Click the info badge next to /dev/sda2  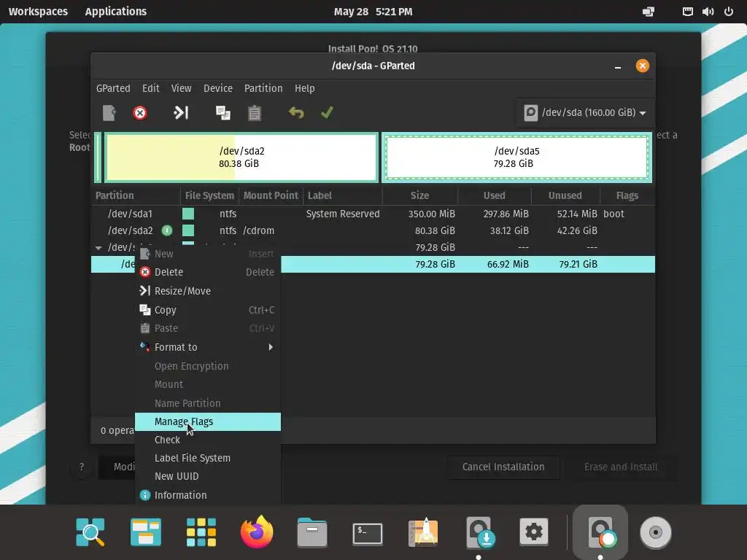click(167, 230)
